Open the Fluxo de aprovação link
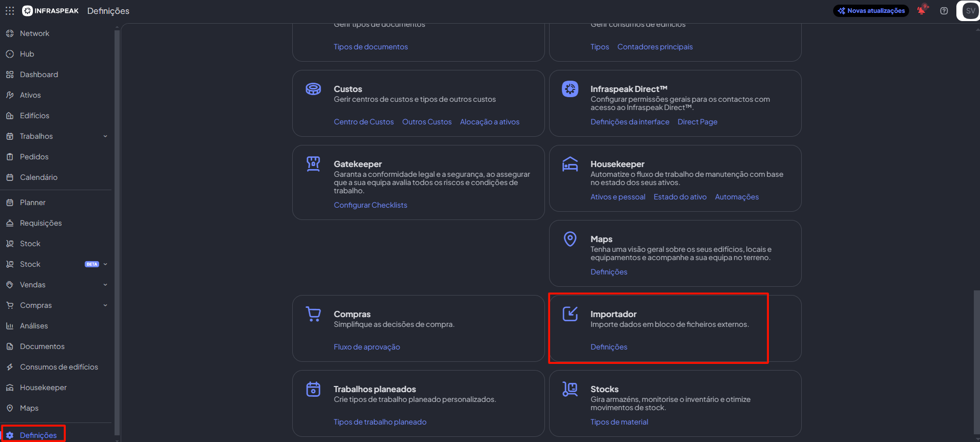980x442 pixels. 367,347
